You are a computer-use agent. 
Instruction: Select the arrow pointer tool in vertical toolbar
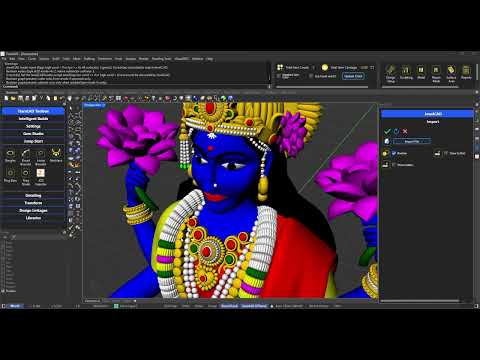[x=71, y=108]
